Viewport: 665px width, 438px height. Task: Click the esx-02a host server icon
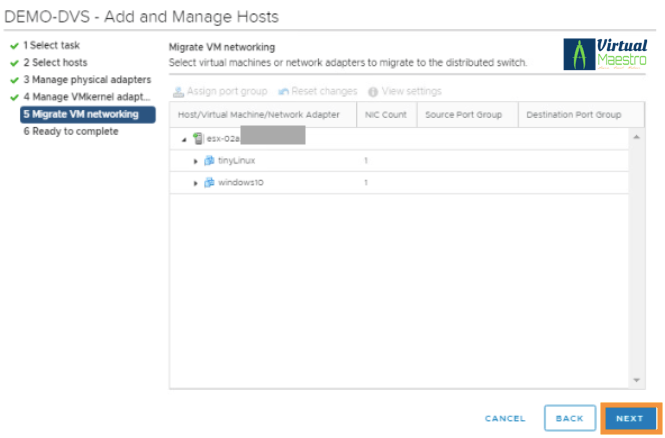point(198,139)
